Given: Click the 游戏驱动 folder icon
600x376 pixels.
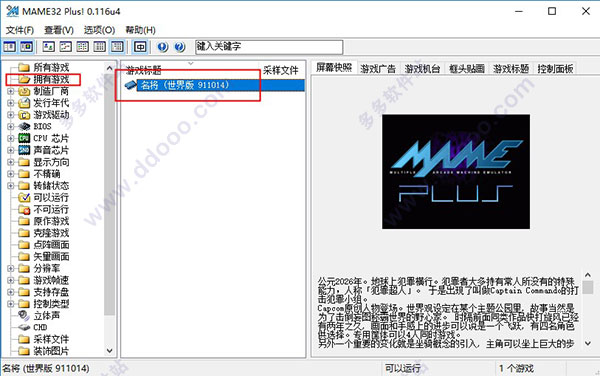Looking at the screenshot, I should 24,115.
